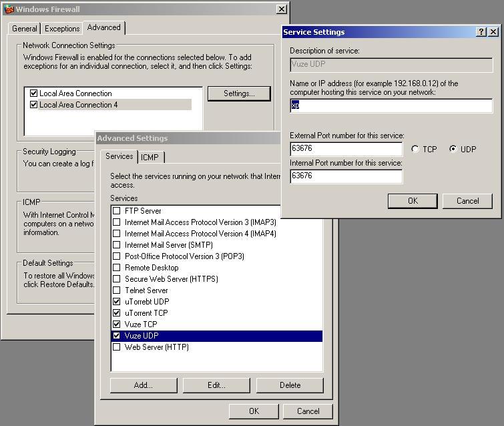This screenshot has height=426, width=504.
Task: Click the Advanced Settings title bar
Action: point(188,138)
